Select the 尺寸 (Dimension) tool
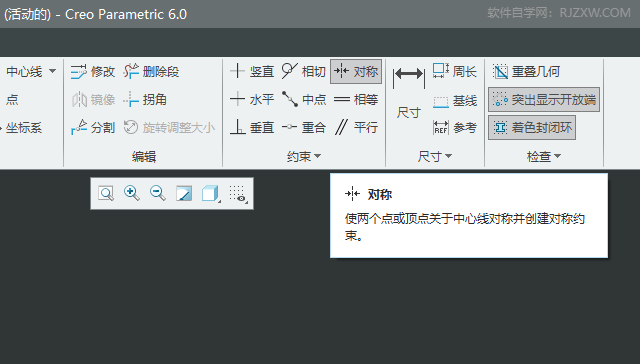Viewport: 640px width, 364px height. point(409,93)
